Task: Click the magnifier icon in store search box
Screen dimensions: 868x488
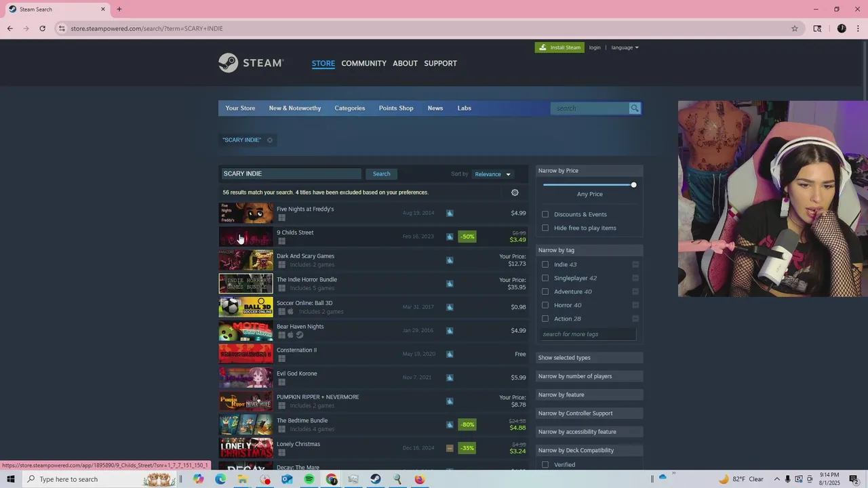Action: [635, 108]
